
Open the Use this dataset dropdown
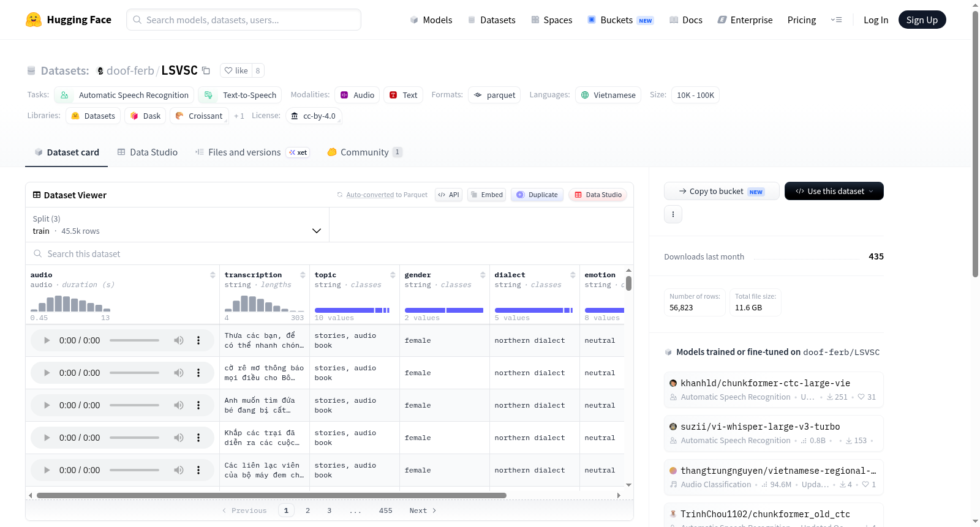(834, 191)
